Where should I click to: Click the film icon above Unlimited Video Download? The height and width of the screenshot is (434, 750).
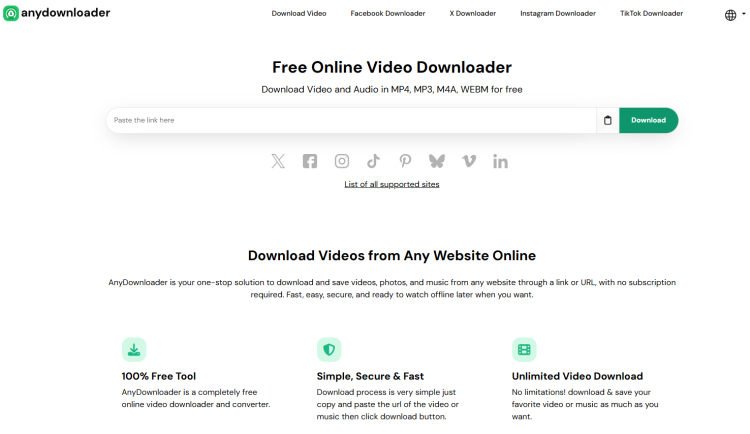click(524, 350)
